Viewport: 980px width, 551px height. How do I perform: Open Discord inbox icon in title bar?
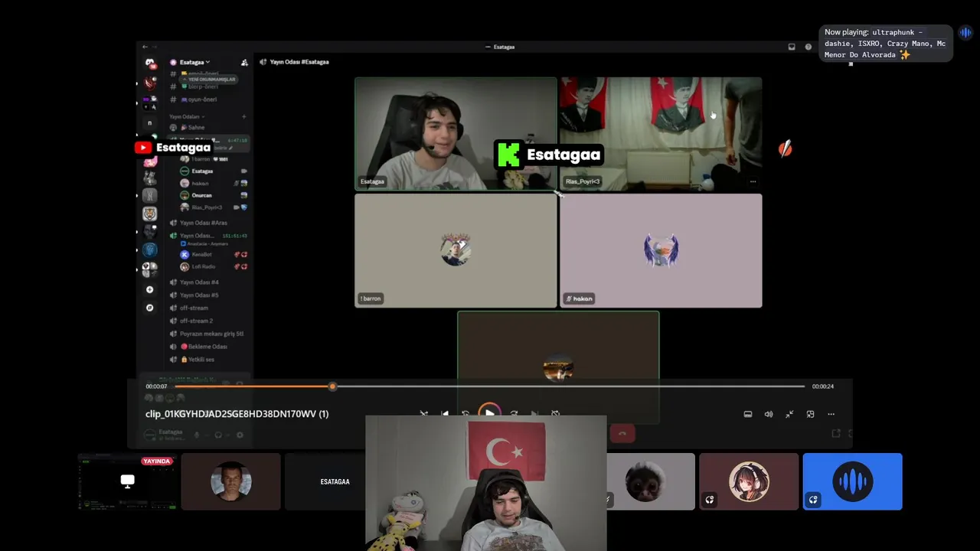click(x=792, y=47)
